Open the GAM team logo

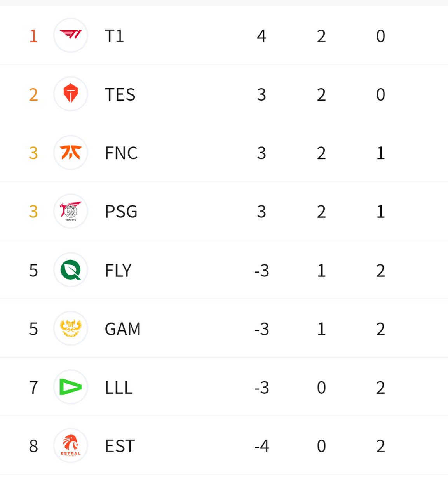[71, 328]
